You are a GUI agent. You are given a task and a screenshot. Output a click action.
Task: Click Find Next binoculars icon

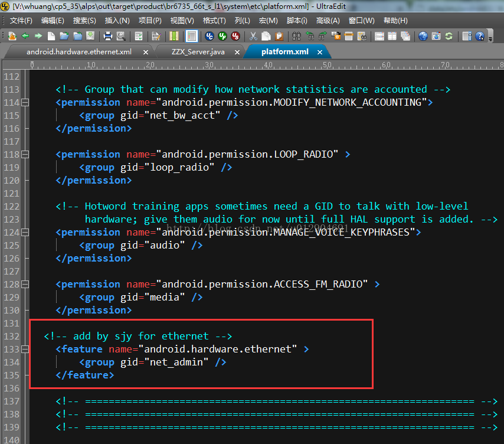pyautogui.click(x=323, y=36)
